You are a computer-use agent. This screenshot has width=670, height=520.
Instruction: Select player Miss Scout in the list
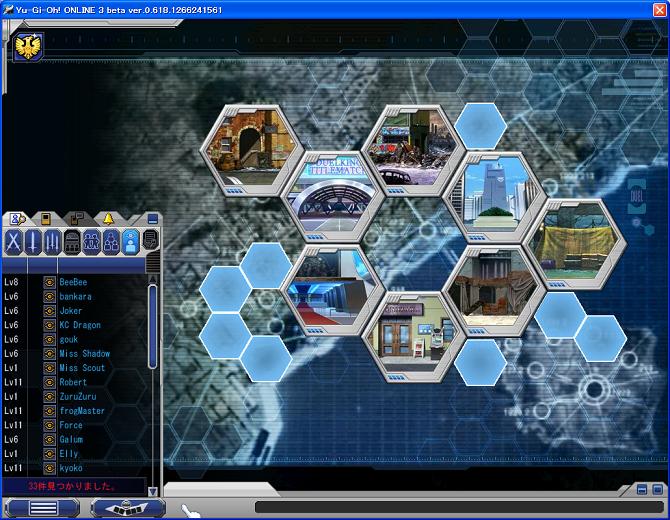(x=75, y=368)
